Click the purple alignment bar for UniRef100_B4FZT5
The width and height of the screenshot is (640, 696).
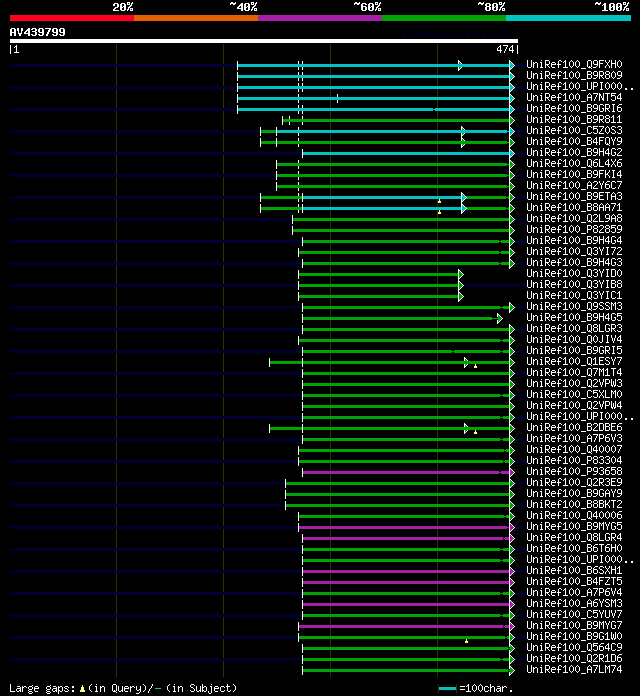tap(406, 582)
